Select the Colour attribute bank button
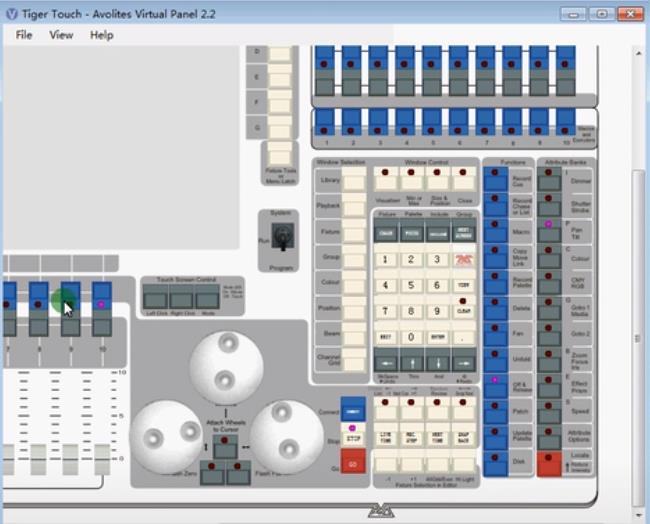This screenshot has width=650, height=524. 549,257
